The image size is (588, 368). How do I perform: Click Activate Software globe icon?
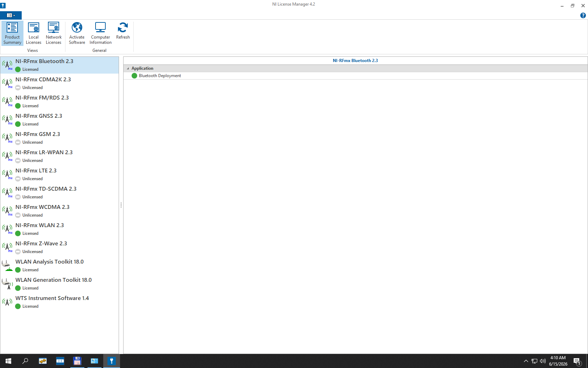77,27
